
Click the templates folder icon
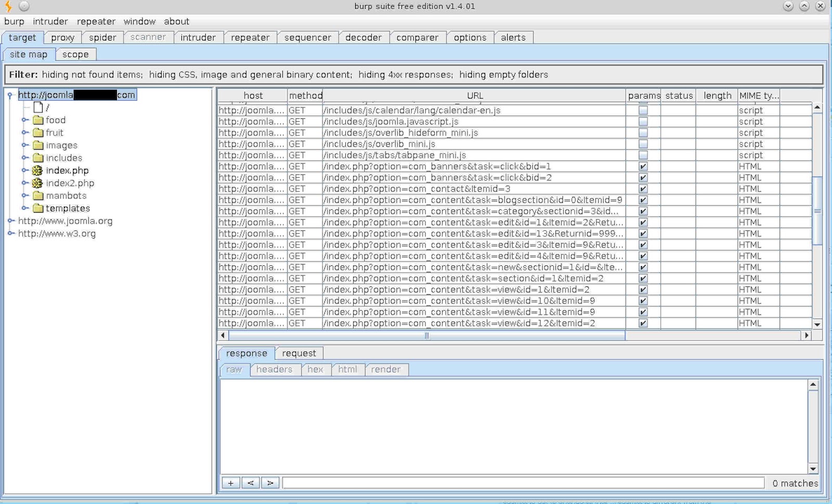coord(38,208)
